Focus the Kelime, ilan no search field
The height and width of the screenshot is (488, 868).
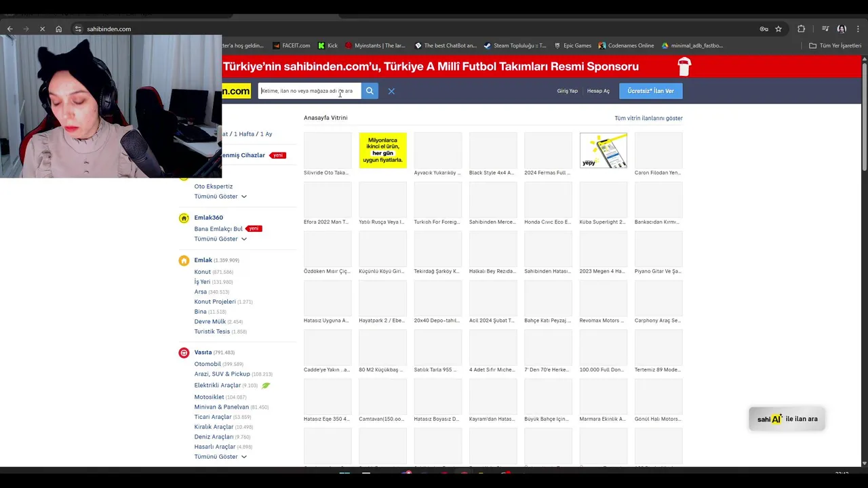pos(309,91)
